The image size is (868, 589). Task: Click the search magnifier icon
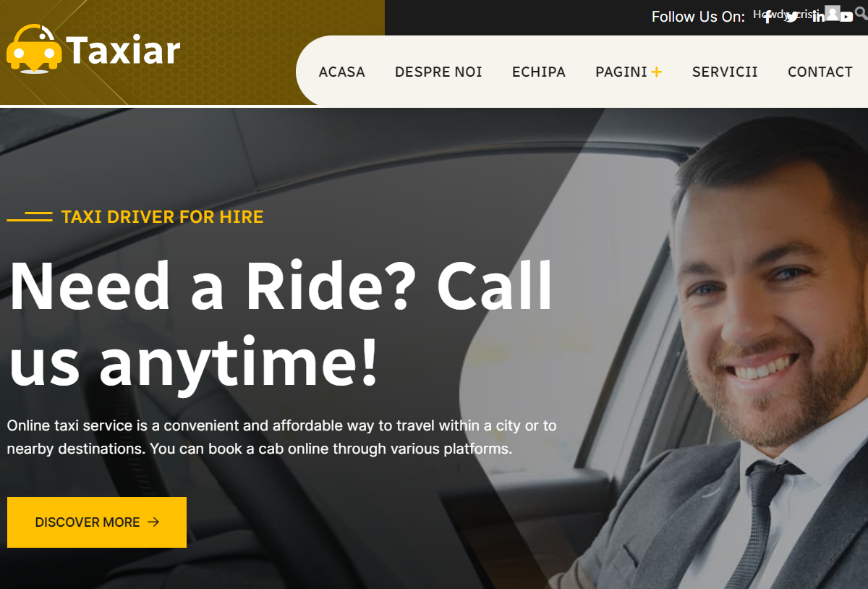[861, 13]
